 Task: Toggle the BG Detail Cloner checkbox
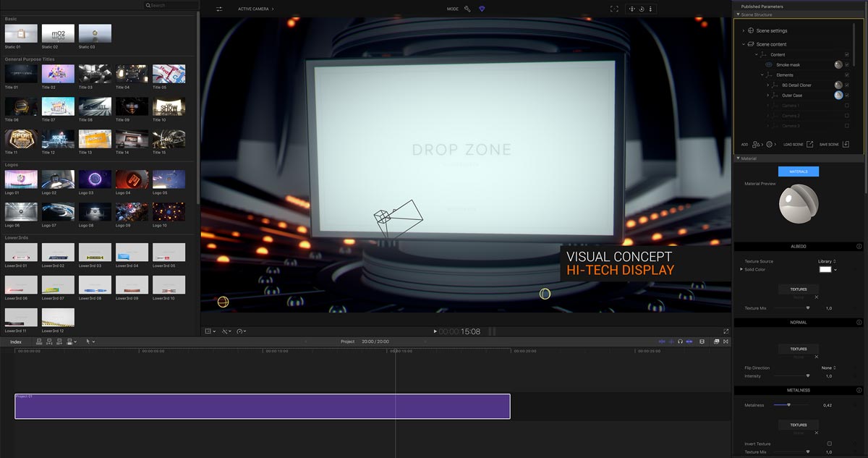847,85
